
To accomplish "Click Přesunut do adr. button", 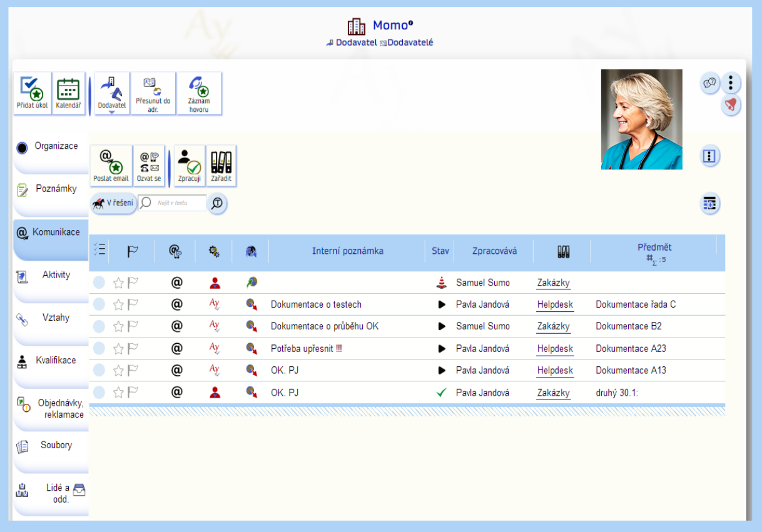I will point(153,94).
